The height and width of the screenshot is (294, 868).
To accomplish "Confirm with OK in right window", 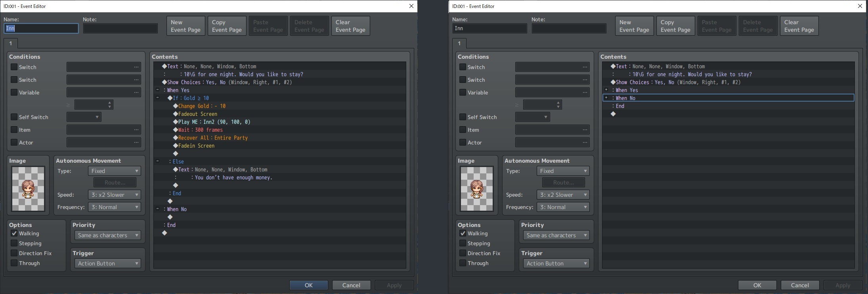I will click(x=757, y=285).
